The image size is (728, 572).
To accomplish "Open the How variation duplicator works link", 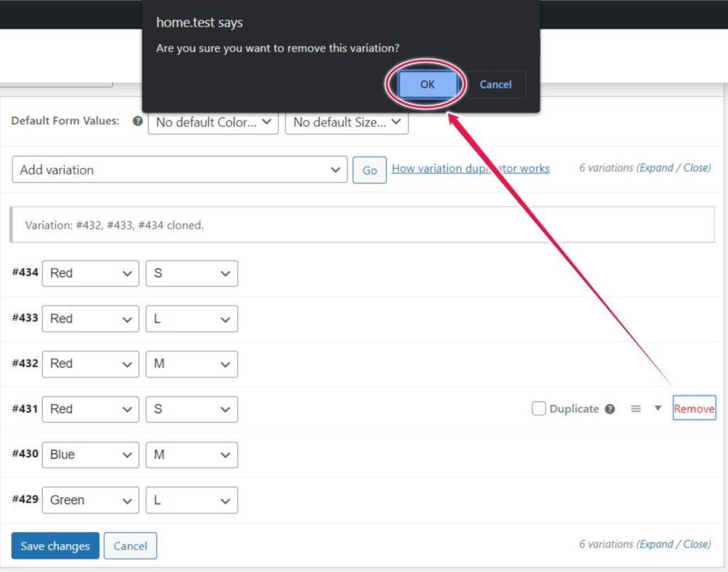I will click(470, 168).
